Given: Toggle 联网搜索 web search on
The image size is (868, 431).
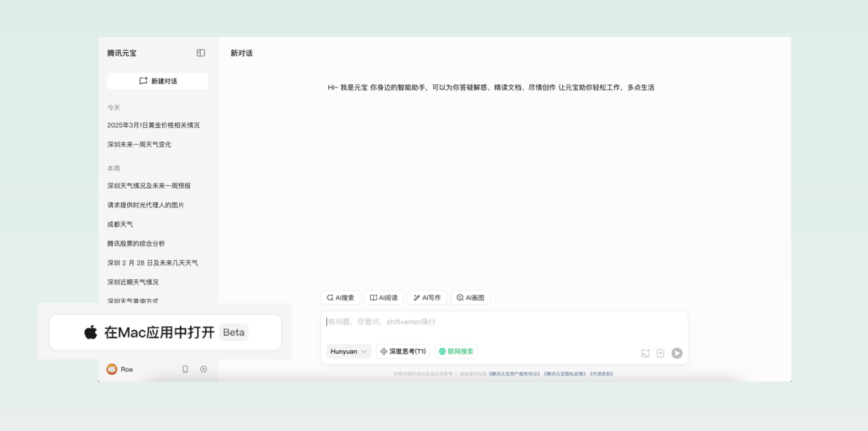Looking at the screenshot, I should coord(456,351).
